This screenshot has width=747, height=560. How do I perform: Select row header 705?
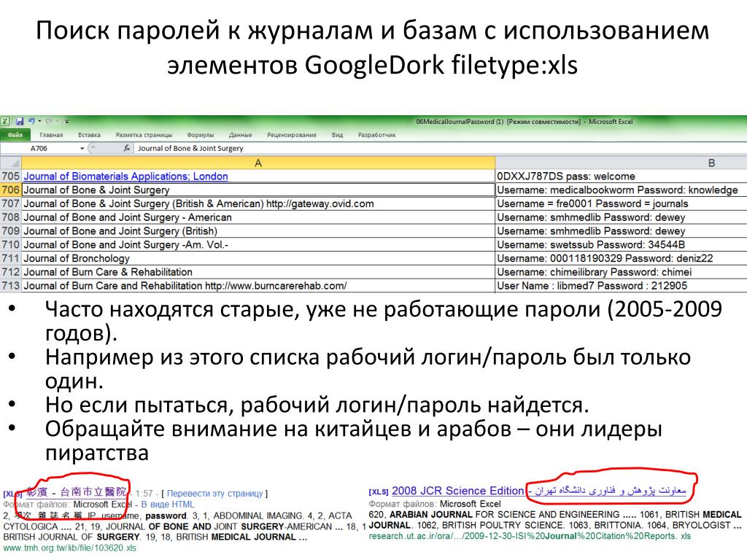(x=10, y=176)
